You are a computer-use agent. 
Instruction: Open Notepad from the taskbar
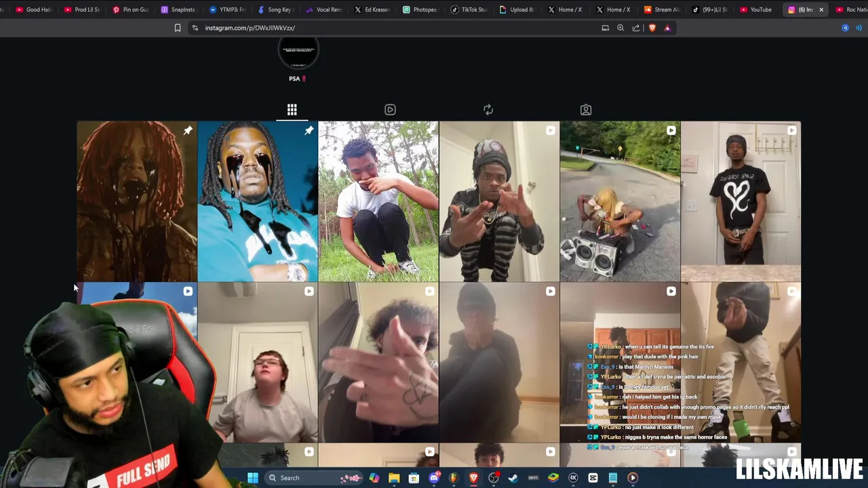[x=613, y=478]
